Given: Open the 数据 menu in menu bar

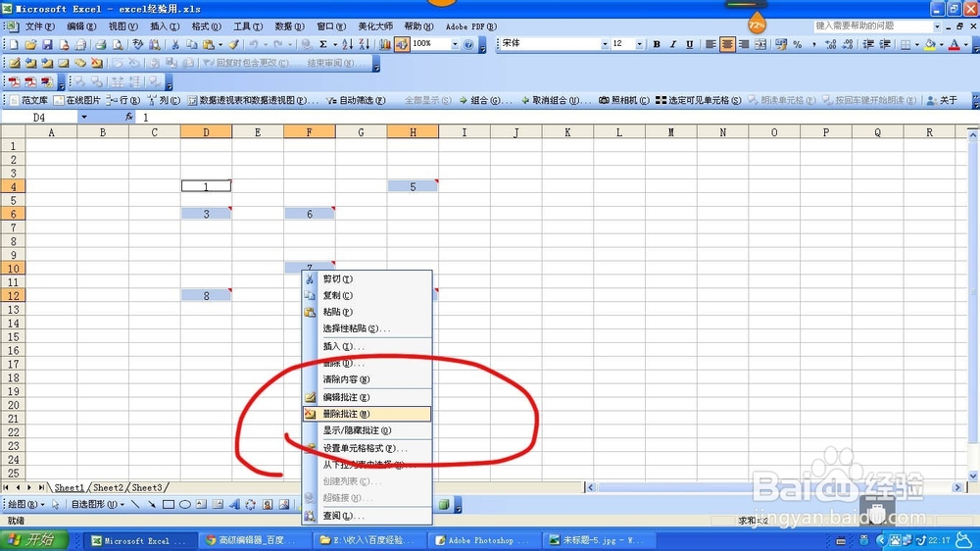Looking at the screenshot, I should (289, 26).
